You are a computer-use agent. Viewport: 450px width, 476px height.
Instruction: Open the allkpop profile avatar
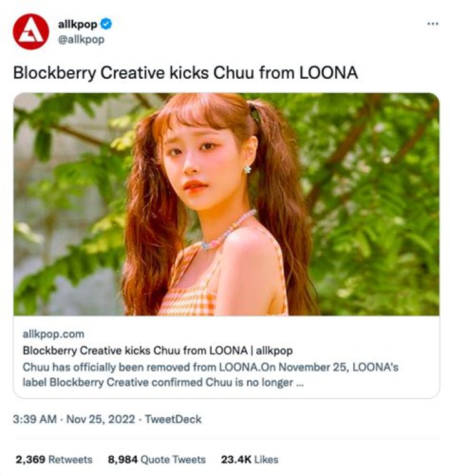point(31,31)
